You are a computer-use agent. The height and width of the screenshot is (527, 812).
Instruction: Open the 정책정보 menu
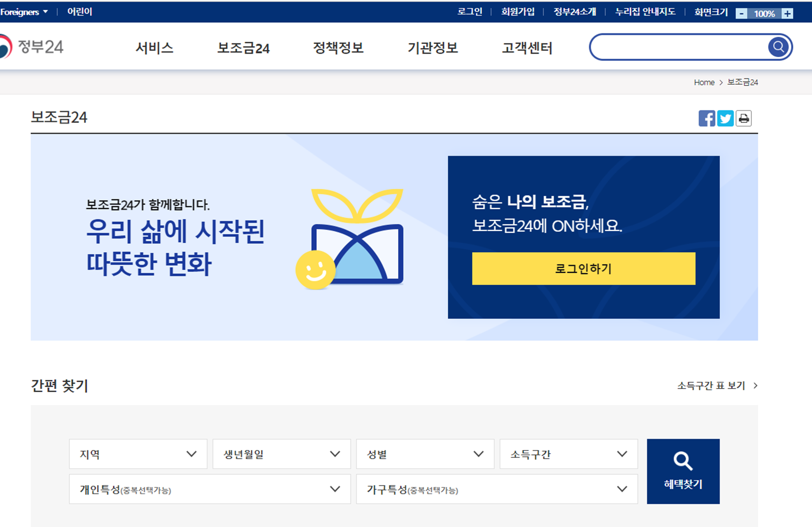click(x=338, y=48)
